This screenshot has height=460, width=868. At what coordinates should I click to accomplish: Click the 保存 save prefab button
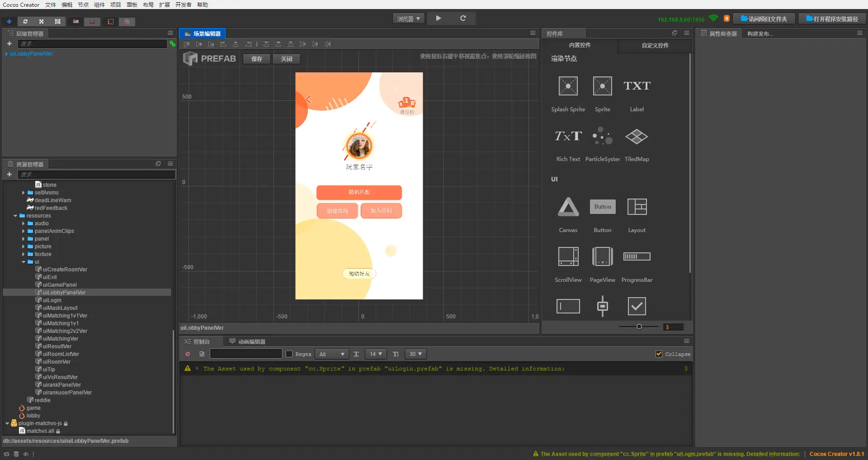(x=257, y=59)
